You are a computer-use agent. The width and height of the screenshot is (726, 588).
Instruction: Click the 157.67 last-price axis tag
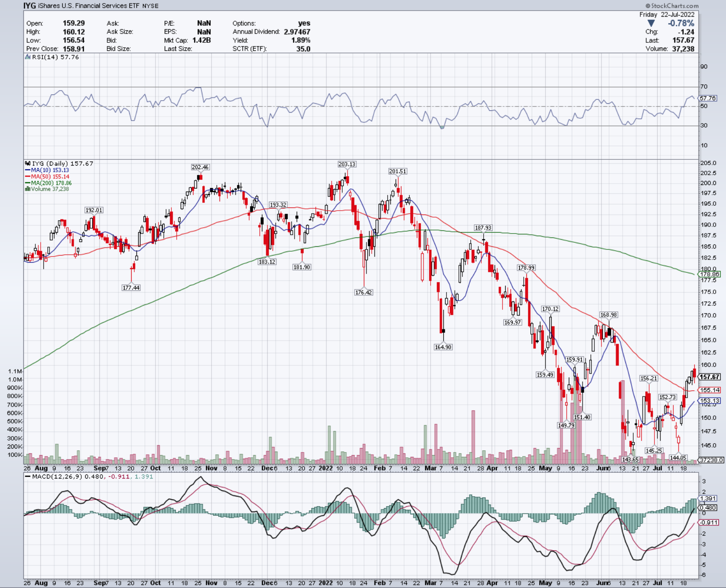point(710,377)
